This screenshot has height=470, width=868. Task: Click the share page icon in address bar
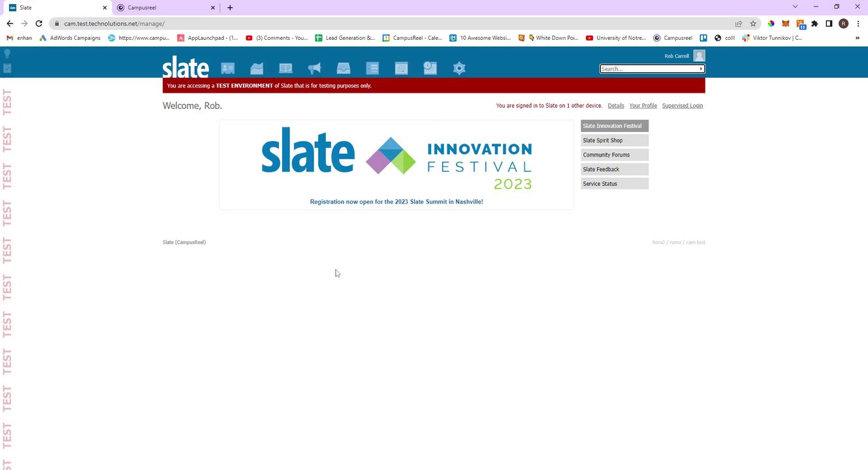click(x=739, y=23)
